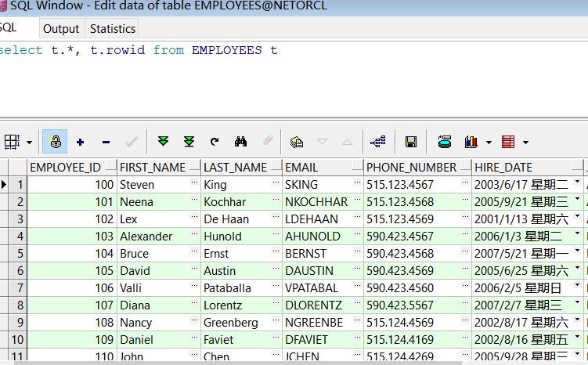Screen dimensions: 588x365
Task: Open the red report grid icon
Action: pos(508,142)
